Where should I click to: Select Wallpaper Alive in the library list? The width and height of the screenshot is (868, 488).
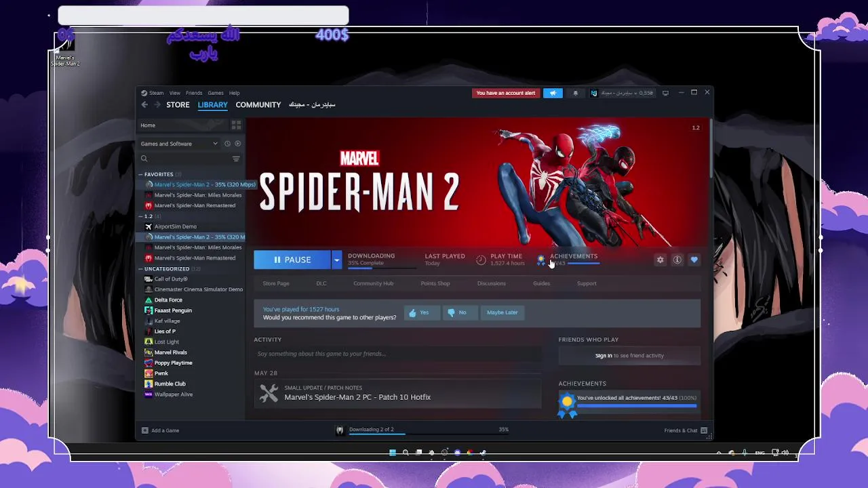point(174,394)
